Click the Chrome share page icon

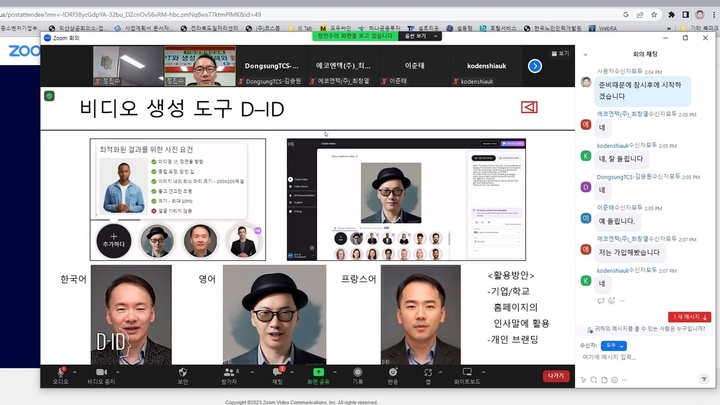point(640,15)
